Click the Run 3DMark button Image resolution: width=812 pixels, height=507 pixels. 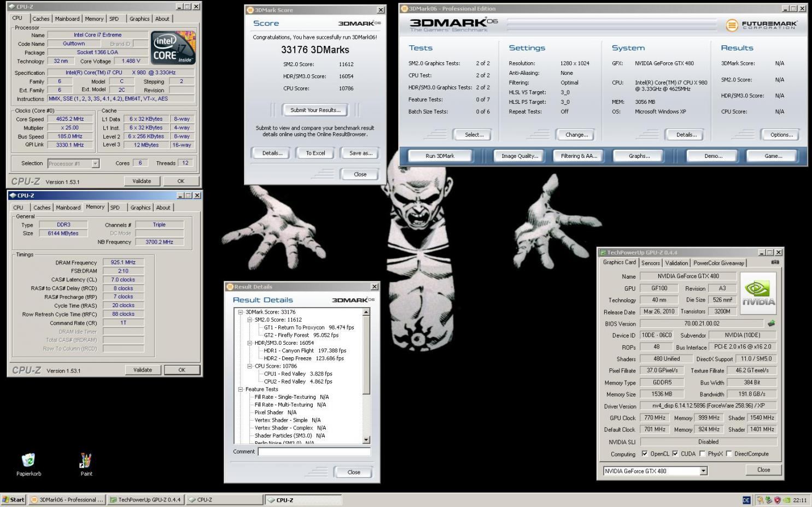tap(440, 156)
